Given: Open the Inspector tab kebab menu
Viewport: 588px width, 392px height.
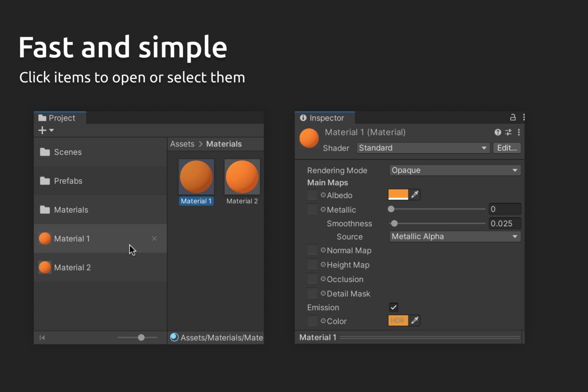Looking at the screenshot, I should tap(524, 118).
